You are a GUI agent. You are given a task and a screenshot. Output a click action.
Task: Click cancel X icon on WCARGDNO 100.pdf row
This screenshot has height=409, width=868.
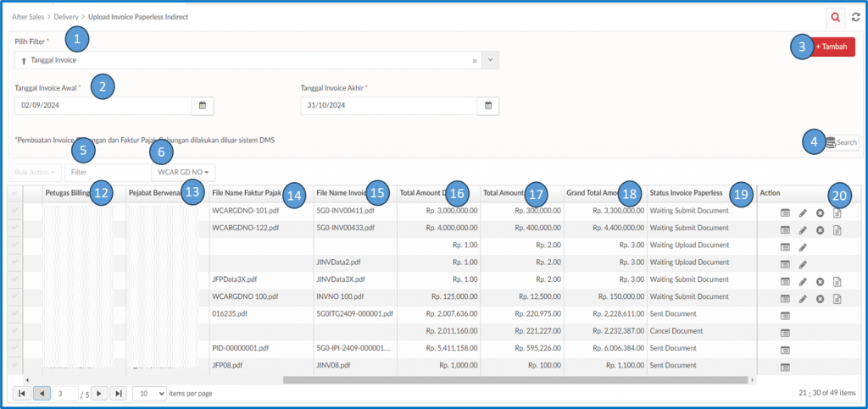[x=821, y=299]
